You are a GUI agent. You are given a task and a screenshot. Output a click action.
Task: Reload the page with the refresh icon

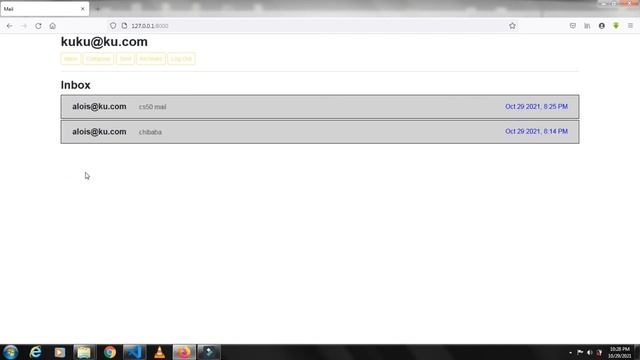[38, 26]
